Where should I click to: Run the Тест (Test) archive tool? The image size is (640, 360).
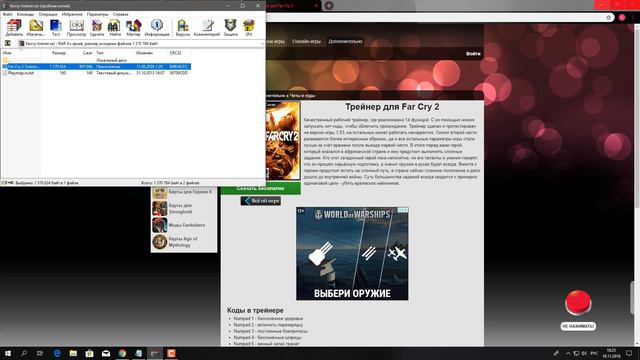(x=56, y=28)
